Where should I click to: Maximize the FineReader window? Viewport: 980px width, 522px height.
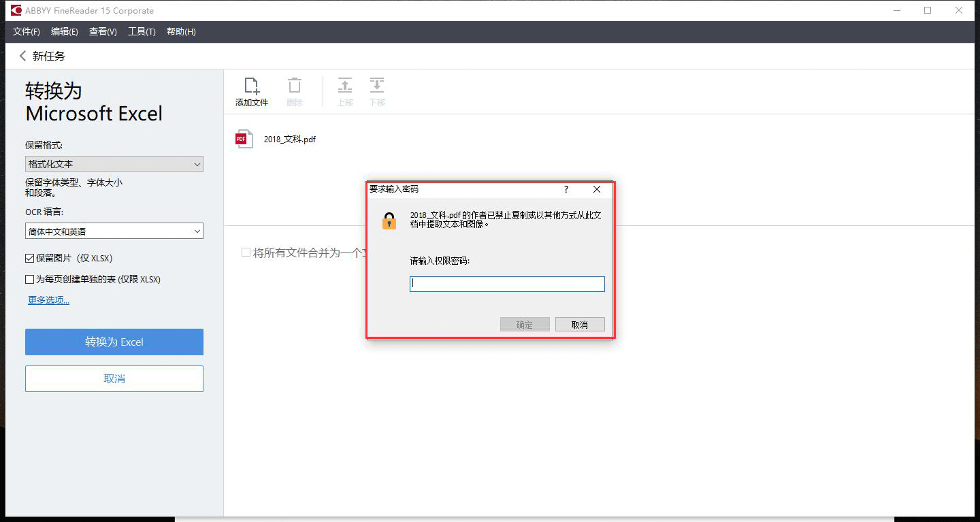coord(928,10)
